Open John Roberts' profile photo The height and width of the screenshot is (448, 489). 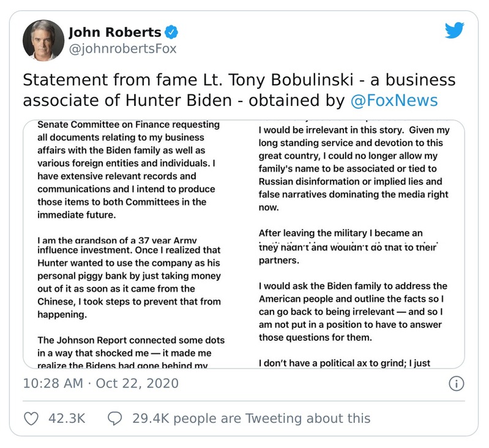click(43, 40)
